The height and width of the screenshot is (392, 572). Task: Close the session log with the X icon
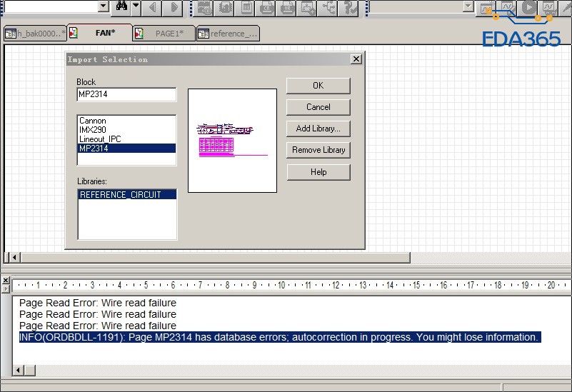click(x=6, y=280)
